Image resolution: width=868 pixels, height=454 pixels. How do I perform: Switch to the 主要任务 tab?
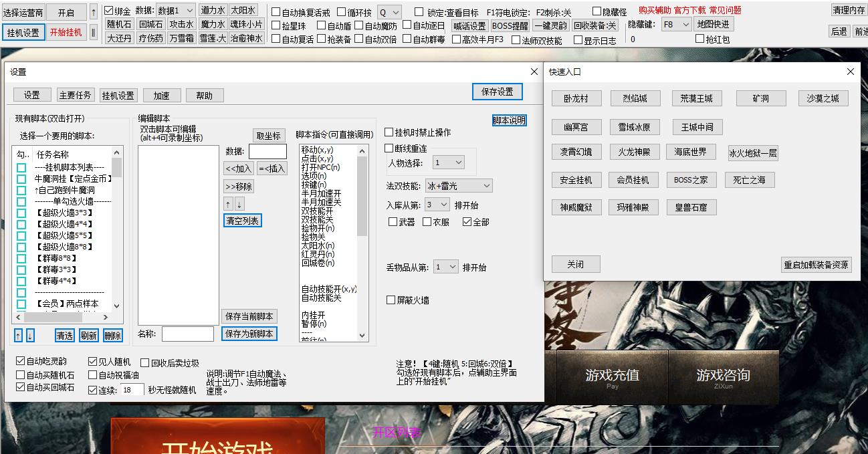[76, 95]
